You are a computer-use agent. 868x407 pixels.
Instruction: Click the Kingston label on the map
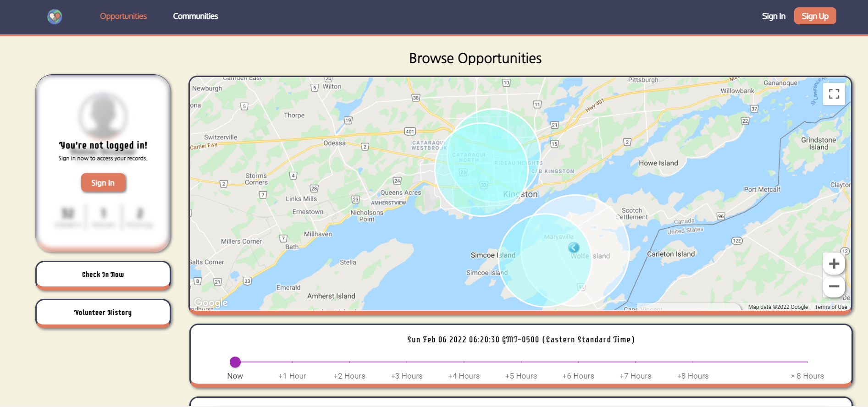point(520,194)
